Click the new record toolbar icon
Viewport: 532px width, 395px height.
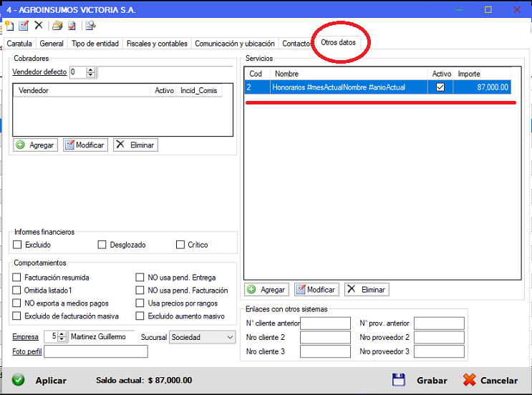coord(9,26)
